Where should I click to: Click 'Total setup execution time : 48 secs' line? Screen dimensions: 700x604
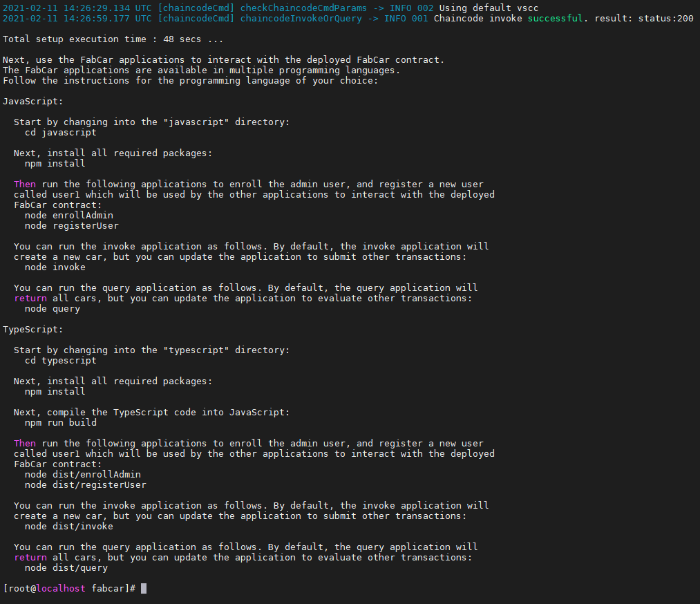(x=113, y=39)
